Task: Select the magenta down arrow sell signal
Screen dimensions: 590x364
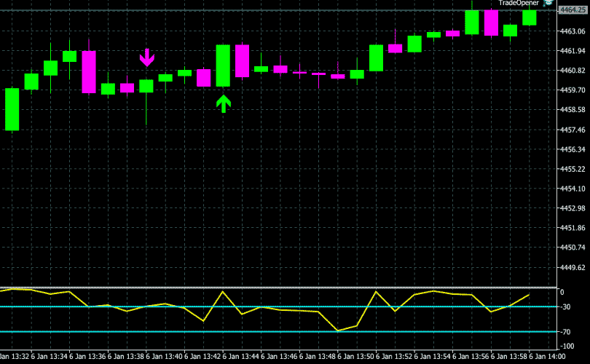Action: coord(147,58)
